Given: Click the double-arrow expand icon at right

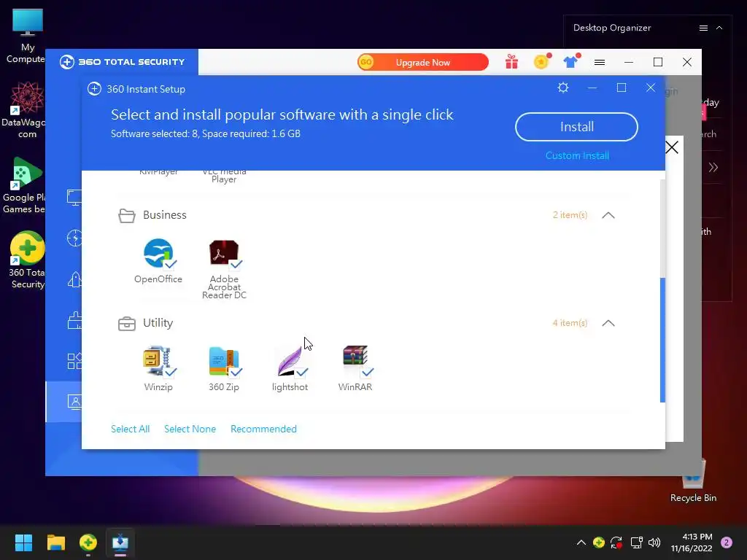Looking at the screenshot, I should [x=713, y=167].
